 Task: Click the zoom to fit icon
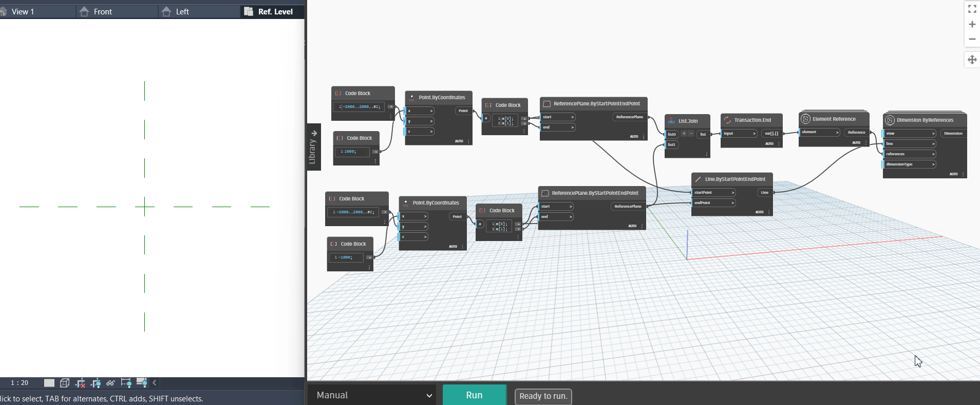972,9
